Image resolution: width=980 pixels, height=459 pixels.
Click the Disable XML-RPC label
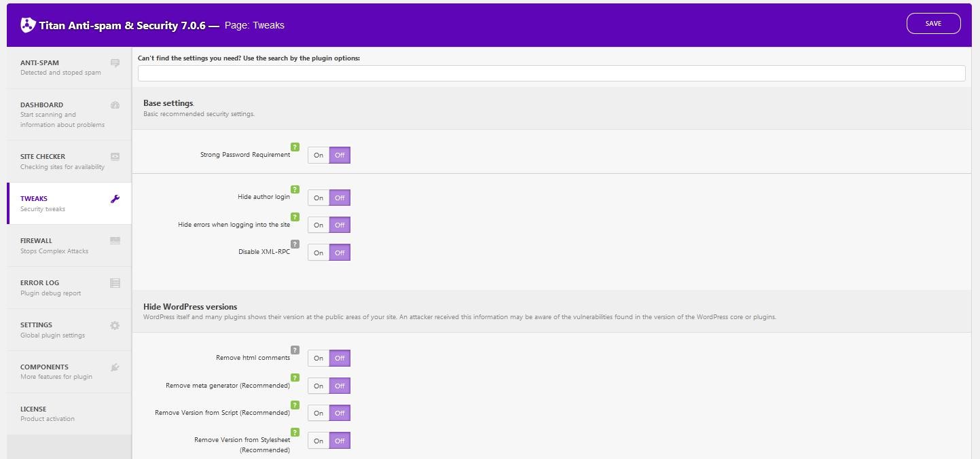[x=264, y=252]
